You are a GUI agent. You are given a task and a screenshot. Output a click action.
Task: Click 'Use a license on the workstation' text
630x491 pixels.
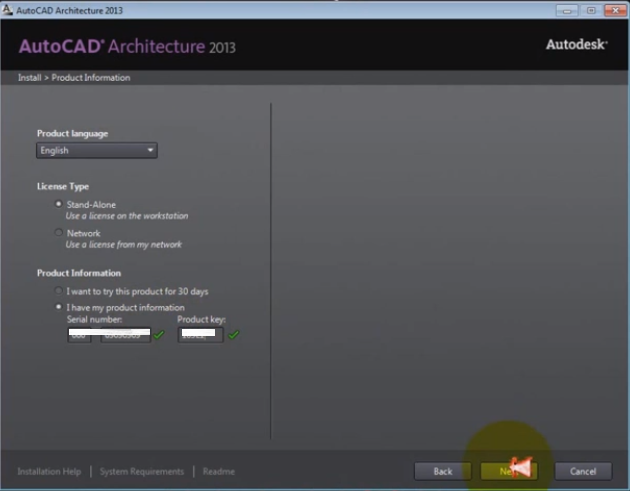coord(127,216)
